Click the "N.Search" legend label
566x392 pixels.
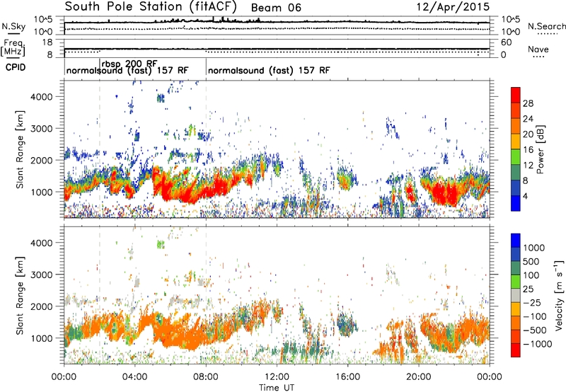tap(546, 26)
